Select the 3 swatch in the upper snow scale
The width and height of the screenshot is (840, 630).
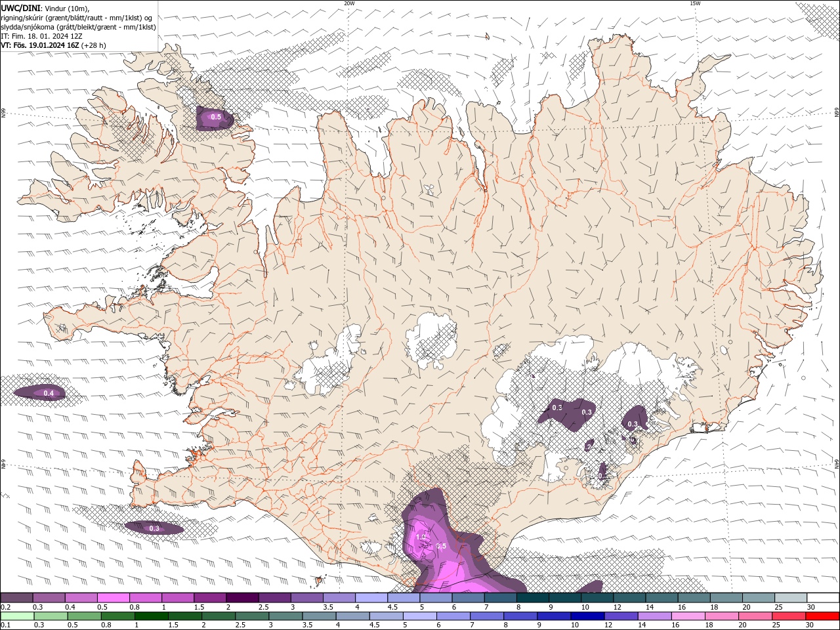(x=306, y=598)
